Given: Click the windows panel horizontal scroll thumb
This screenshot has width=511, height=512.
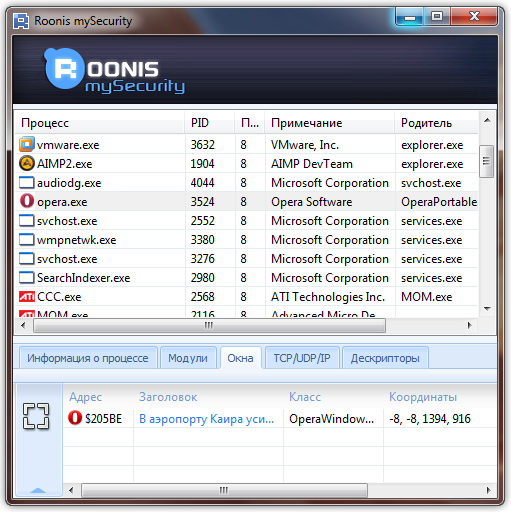Looking at the screenshot, I should [224, 490].
